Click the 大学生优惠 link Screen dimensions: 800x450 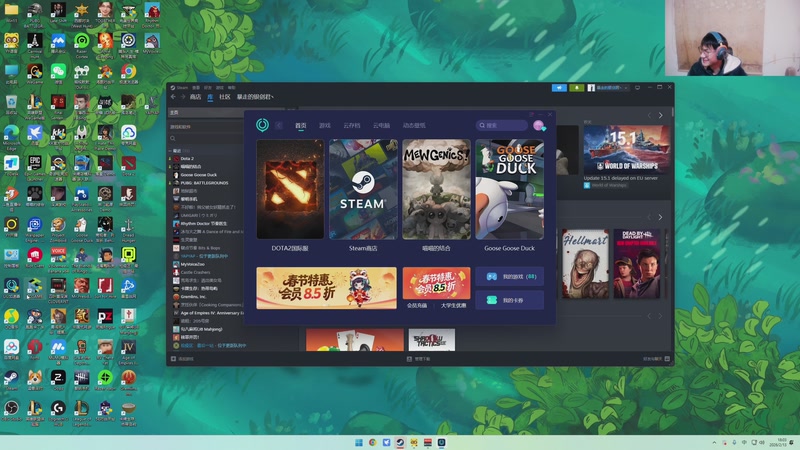click(x=454, y=306)
